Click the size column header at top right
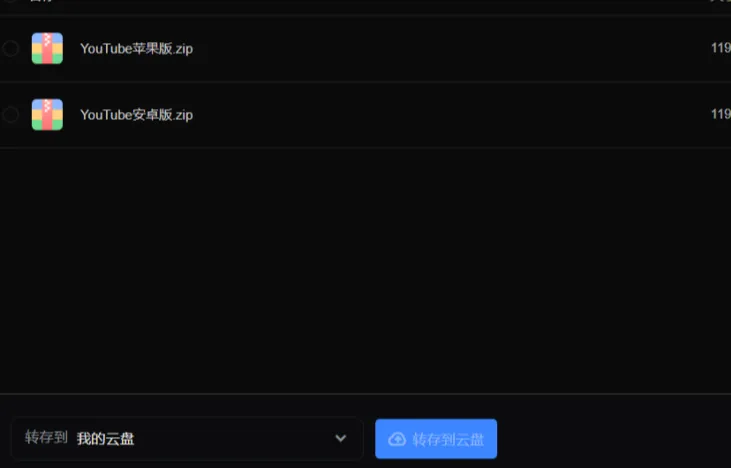This screenshot has width=731, height=468. point(720,1)
